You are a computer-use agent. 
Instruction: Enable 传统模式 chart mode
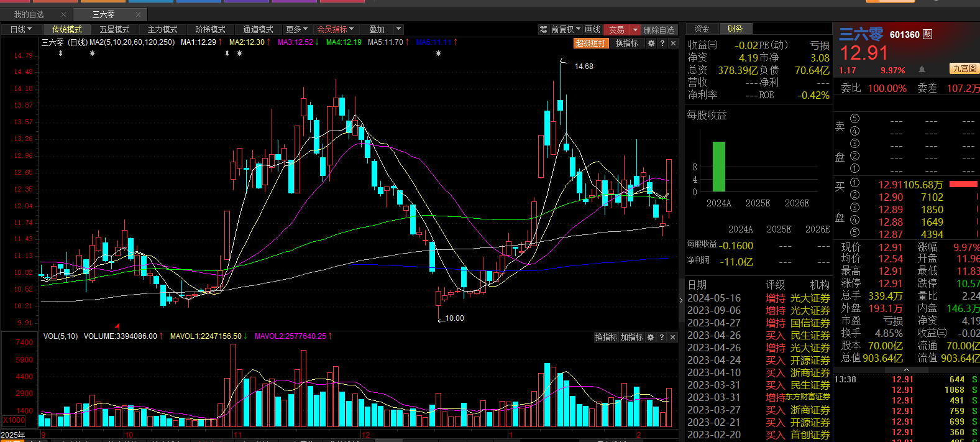click(x=66, y=29)
